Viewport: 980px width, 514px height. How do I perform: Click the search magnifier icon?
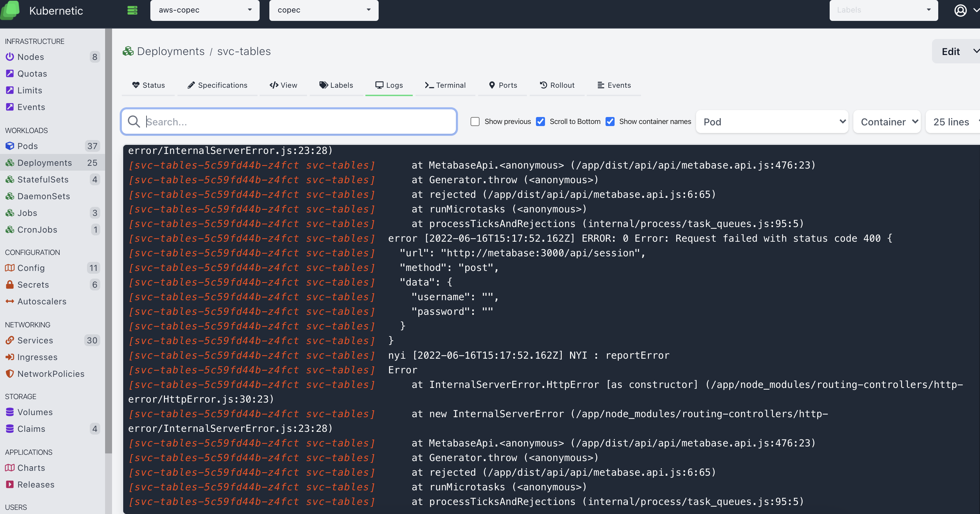pos(134,122)
